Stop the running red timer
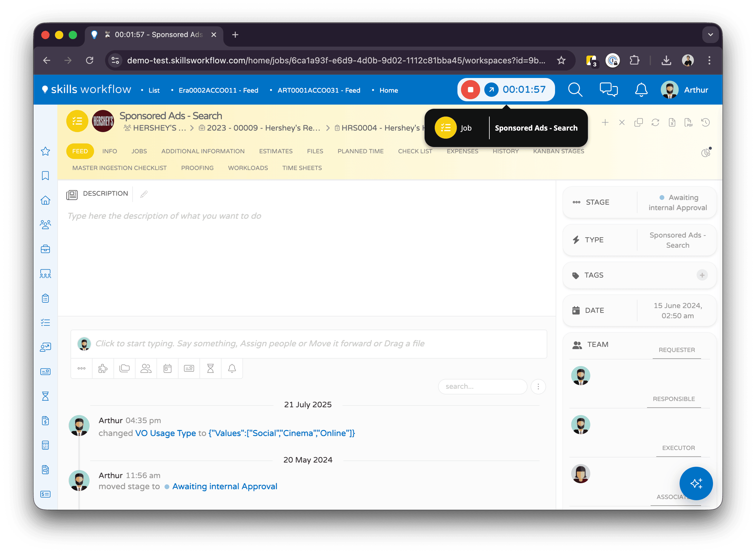 pyautogui.click(x=470, y=90)
